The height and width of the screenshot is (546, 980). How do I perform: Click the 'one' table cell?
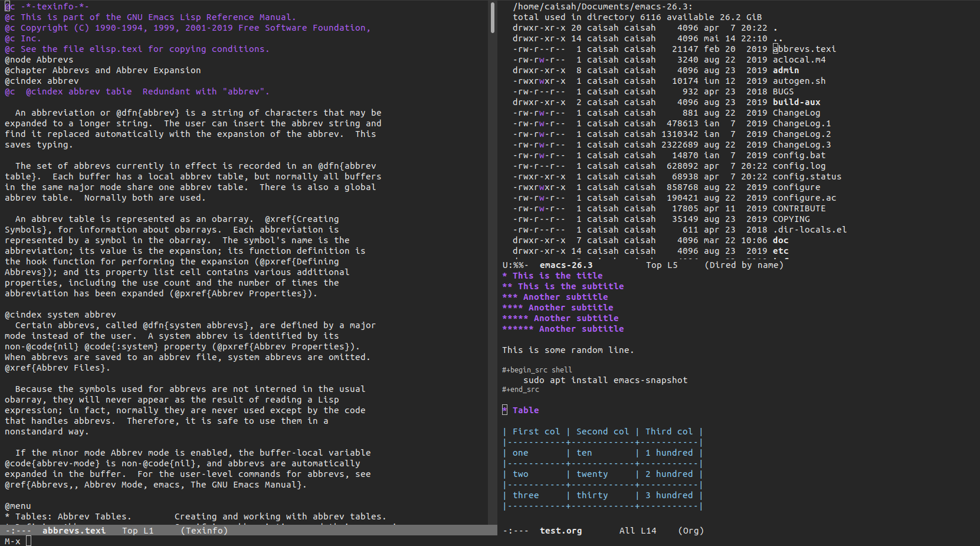coord(520,453)
